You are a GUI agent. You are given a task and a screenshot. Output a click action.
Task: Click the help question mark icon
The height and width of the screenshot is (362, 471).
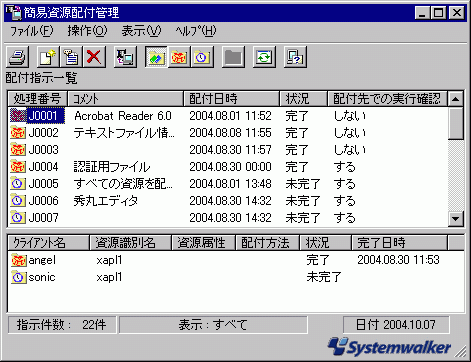(x=295, y=57)
